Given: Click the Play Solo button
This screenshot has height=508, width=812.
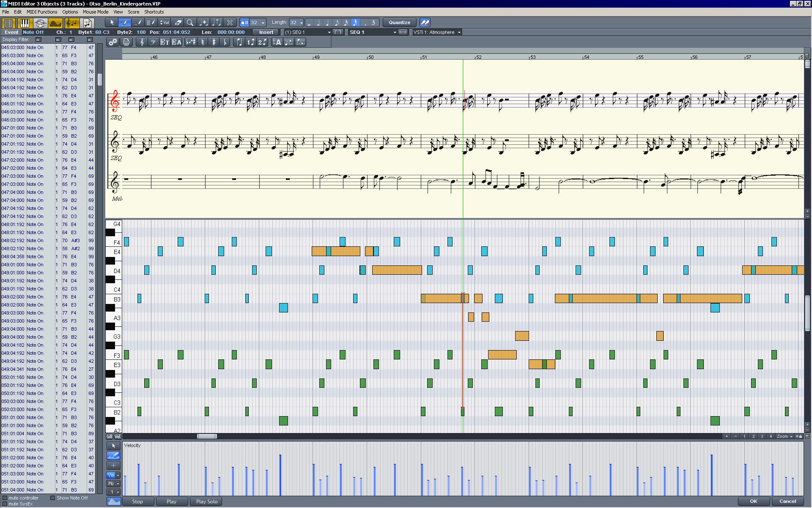Looking at the screenshot, I should pyautogui.click(x=207, y=502).
